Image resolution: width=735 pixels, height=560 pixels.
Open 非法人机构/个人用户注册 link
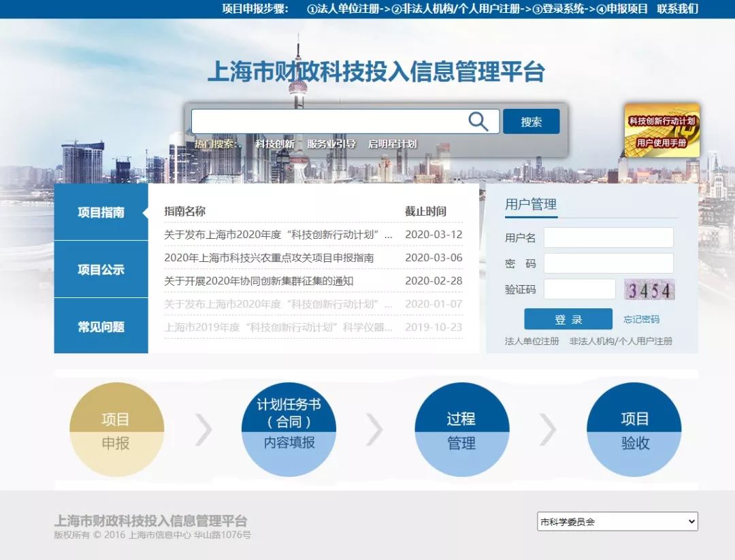point(621,341)
